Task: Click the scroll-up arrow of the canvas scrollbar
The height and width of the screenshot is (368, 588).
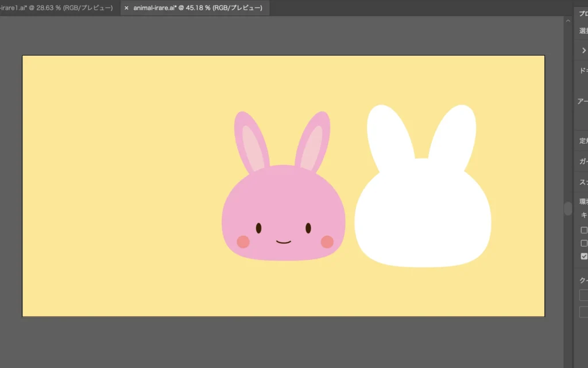Action: point(568,21)
